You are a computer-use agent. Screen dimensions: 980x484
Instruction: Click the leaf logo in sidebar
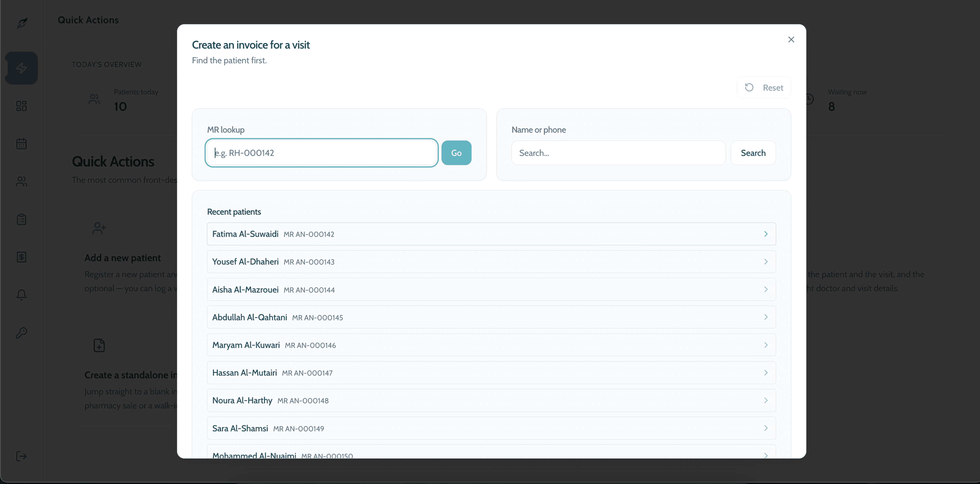pyautogui.click(x=22, y=23)
